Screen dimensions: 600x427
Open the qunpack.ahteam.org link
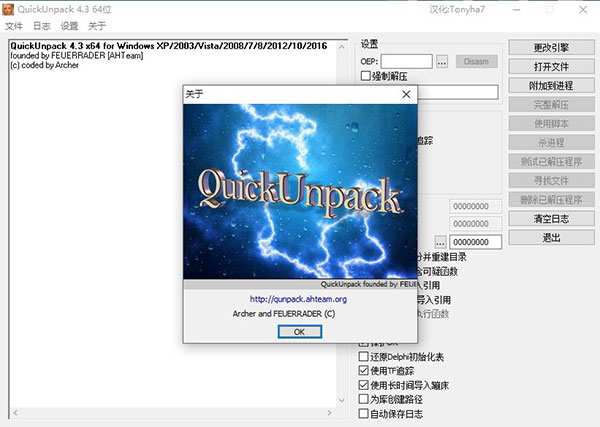pyautogui.click(x=298, y=299)
